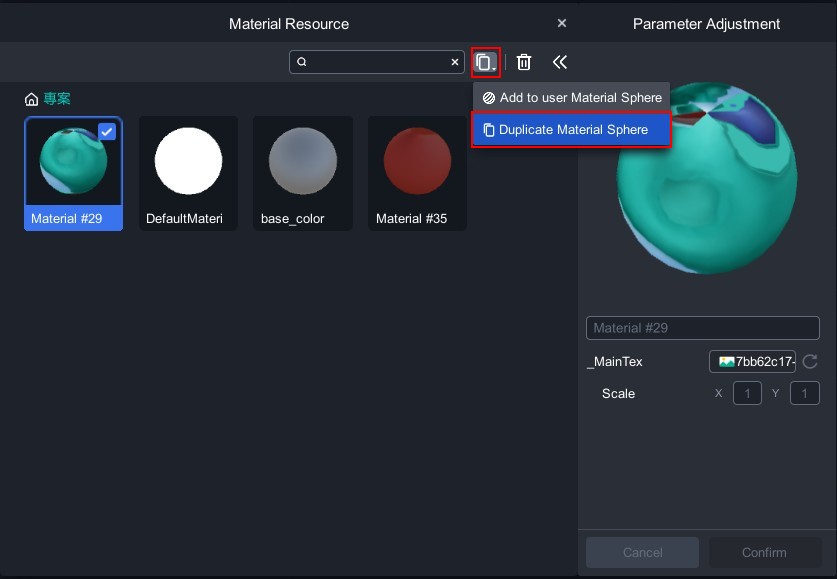The width and height of the screenshot is (837, 579).
Task: Reset _MainTex with the refresh icon
Action: pos(810,362)
